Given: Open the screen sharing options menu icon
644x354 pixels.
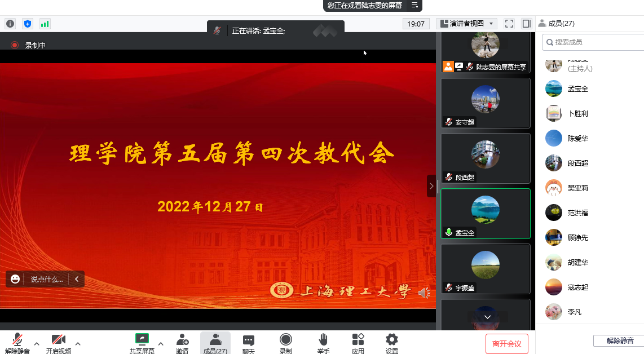Looking at the screenshot, I should tap(415, 5).
